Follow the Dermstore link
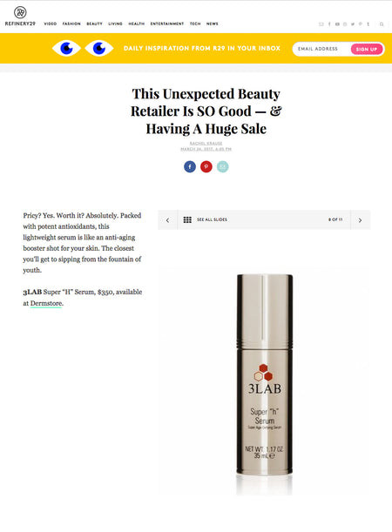Viewport: 392px width, 532px height. (x=46, y=303)
